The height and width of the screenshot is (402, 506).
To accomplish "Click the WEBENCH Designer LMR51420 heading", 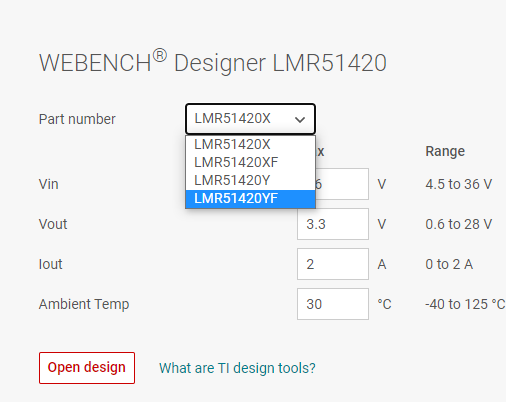I will coord(213,61).
